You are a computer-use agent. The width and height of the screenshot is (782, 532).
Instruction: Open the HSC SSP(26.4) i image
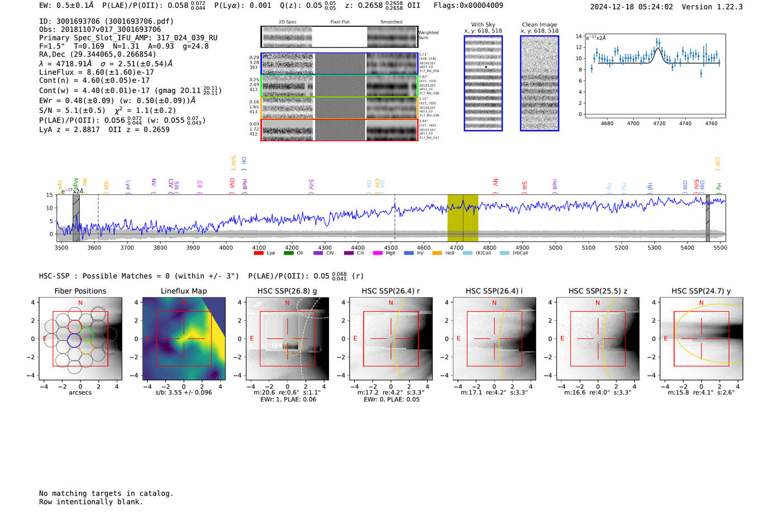(494, 339)
